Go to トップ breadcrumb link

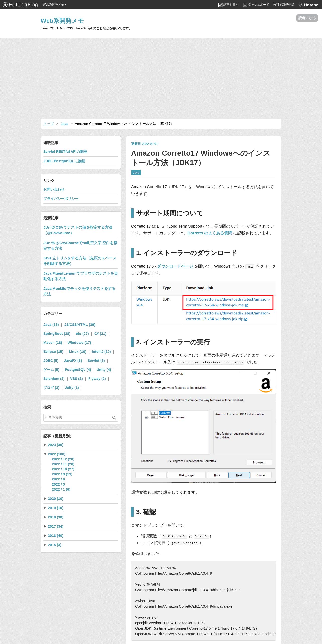[49, 124]
